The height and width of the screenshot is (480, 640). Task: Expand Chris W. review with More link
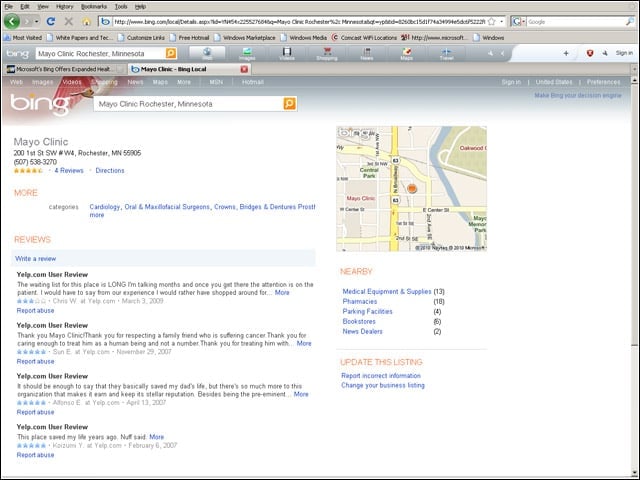click(x=282, y=293)
